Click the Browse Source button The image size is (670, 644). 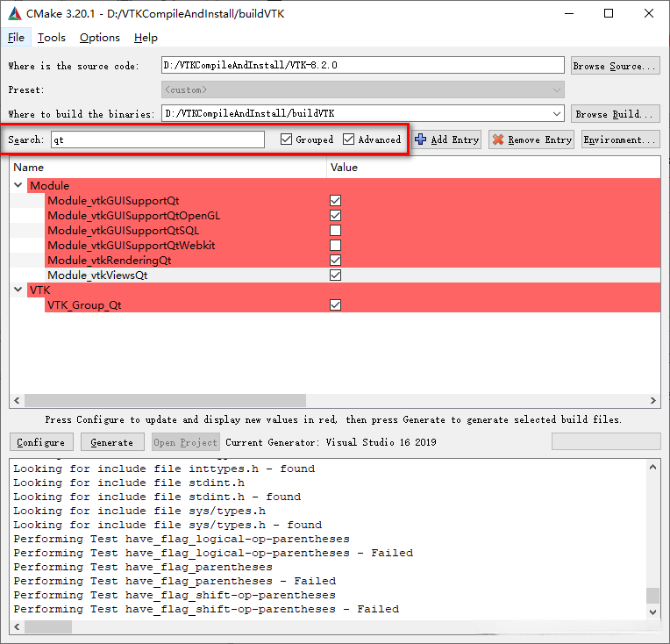(x=616, y=66)
